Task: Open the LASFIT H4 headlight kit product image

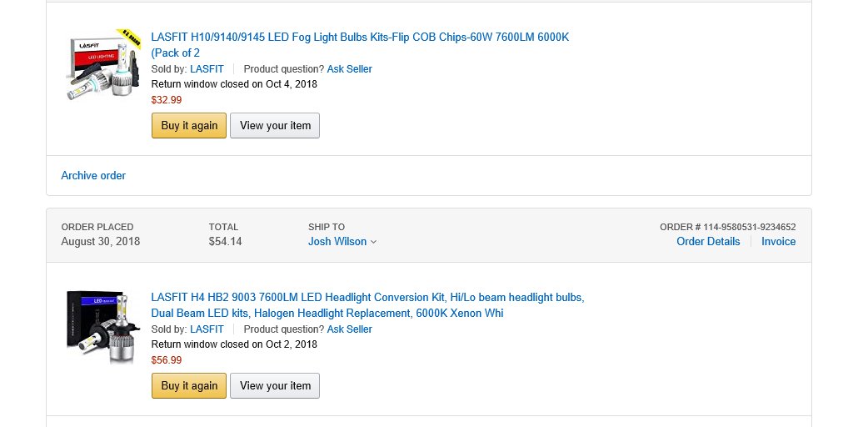Action: pyautogui.click(x=103, y=327)
